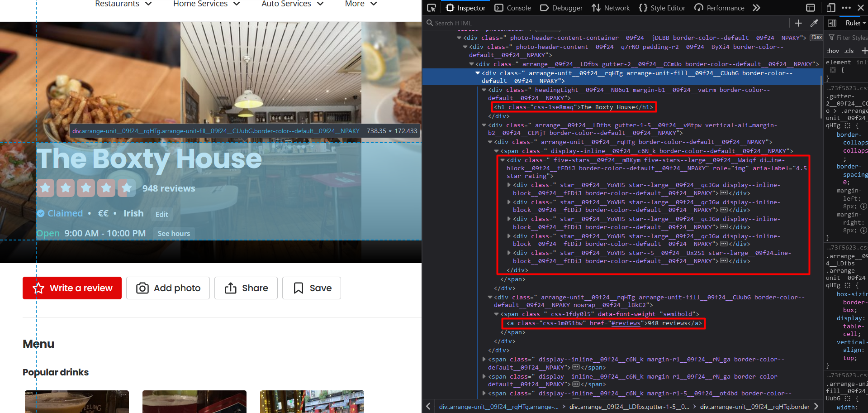Open the responsive design mode icon
Image resolution: width=868 pixels, height=413 pixels.
tap(830, 8)
